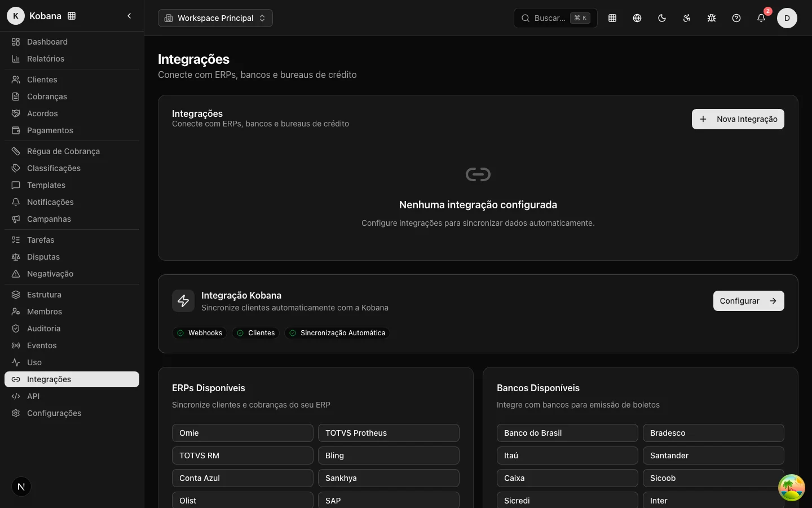Open Estrutura in sidebar

[x=72, y=295]
